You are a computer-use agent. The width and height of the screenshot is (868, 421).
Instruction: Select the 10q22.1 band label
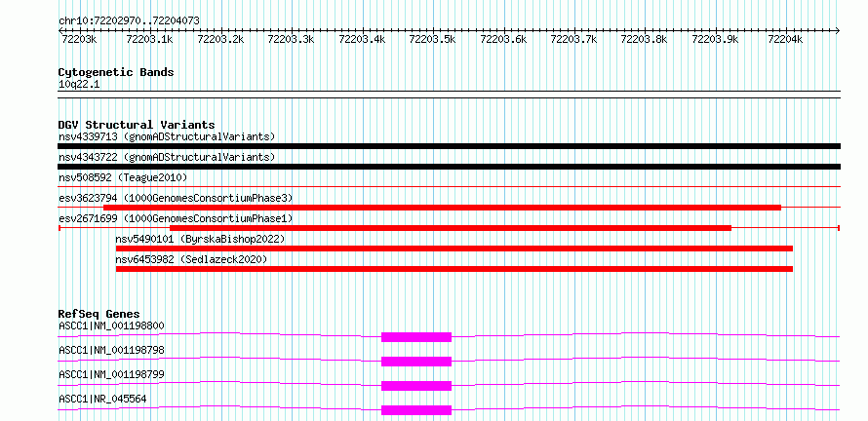[x=79, y=85]
